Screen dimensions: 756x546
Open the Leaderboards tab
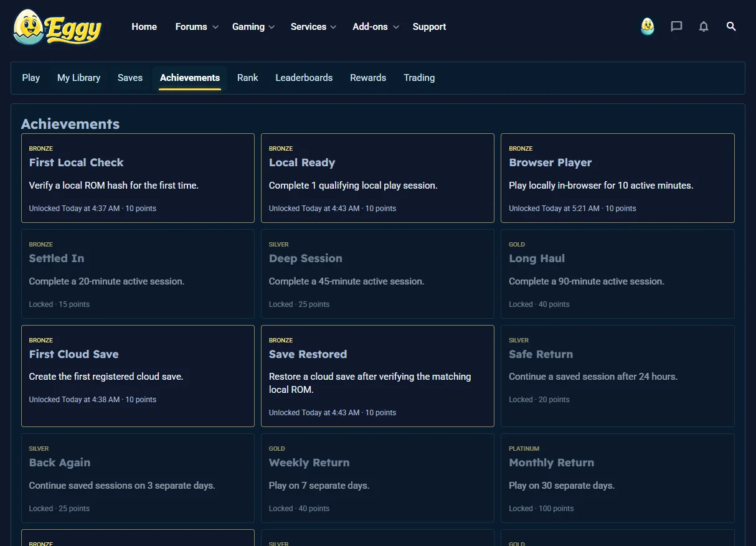coord(304,78)
